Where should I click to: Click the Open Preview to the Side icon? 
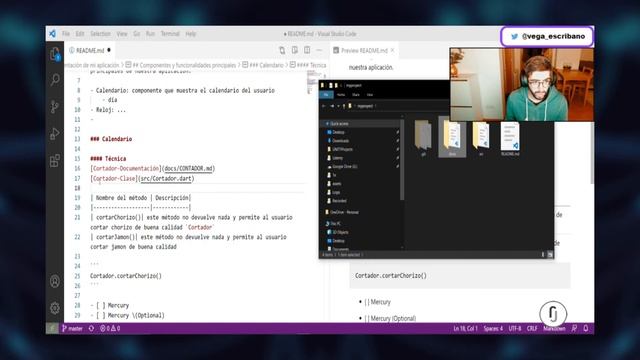pos(295,50)
